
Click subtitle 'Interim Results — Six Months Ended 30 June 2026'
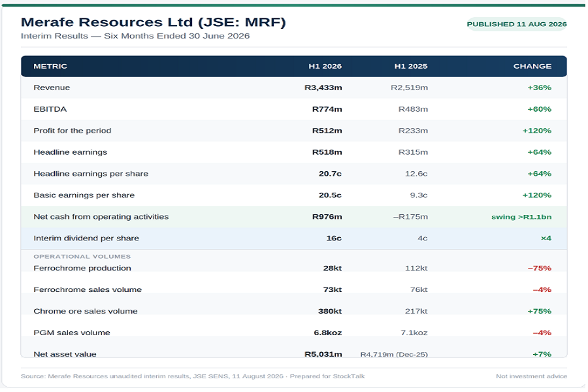point(135,36)
